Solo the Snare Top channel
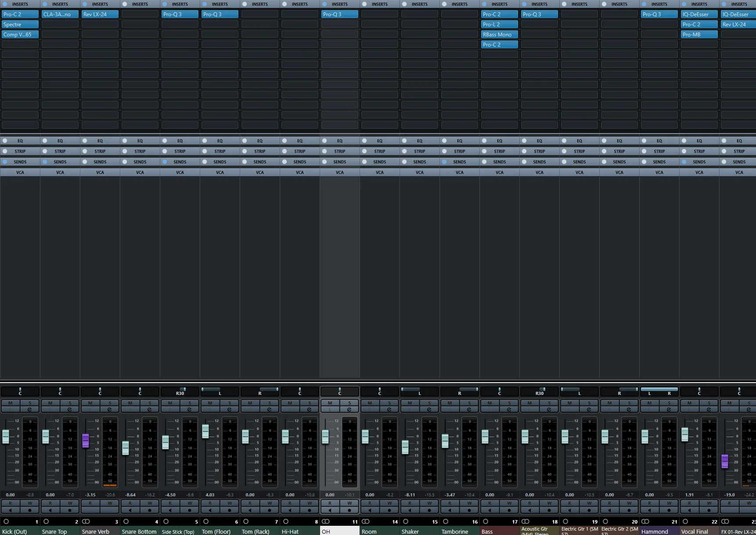756x535 pixels. pos(70,403)
